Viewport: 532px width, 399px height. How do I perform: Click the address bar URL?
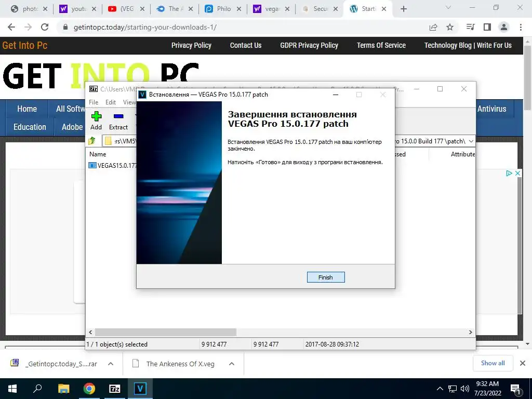145,27
